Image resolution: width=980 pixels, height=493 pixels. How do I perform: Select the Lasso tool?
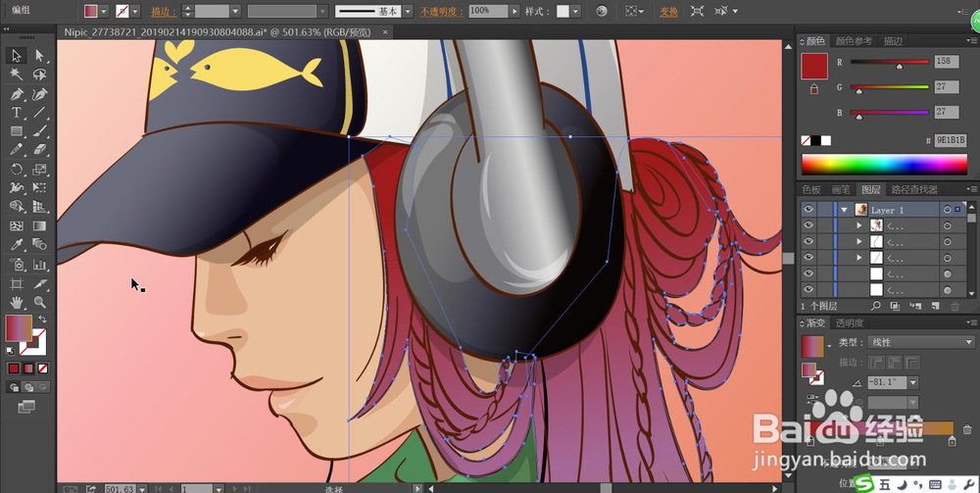pos(39,74)
